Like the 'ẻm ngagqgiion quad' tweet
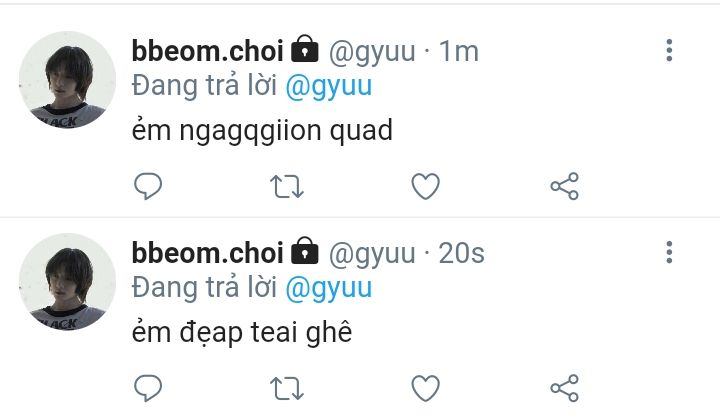This screenshot has width=720, height=418. point(425,186)
